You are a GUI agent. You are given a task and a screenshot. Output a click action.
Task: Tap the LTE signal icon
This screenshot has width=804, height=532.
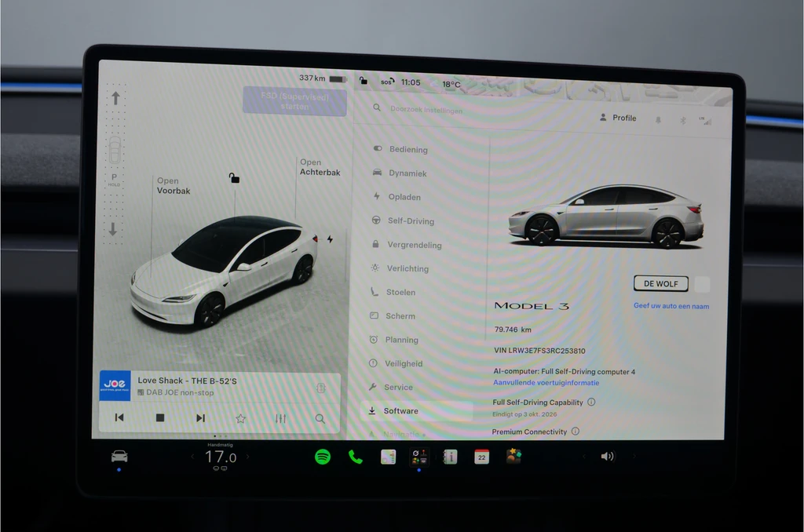click(x=706, y=121)
